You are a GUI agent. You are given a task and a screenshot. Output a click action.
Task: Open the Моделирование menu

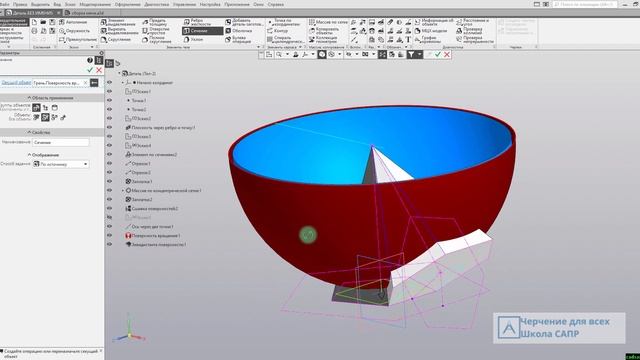coord(95,4)
